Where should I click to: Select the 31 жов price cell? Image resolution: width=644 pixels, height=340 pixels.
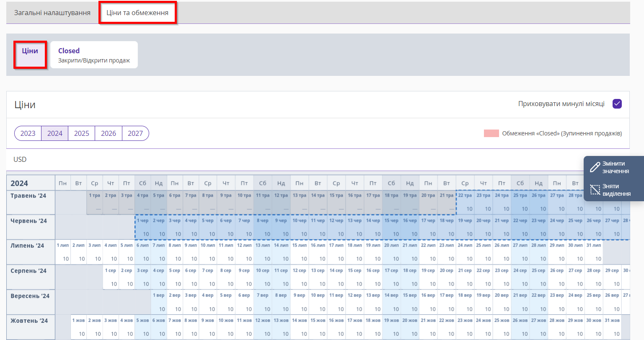pyautogui.click(x=612, y=327)
